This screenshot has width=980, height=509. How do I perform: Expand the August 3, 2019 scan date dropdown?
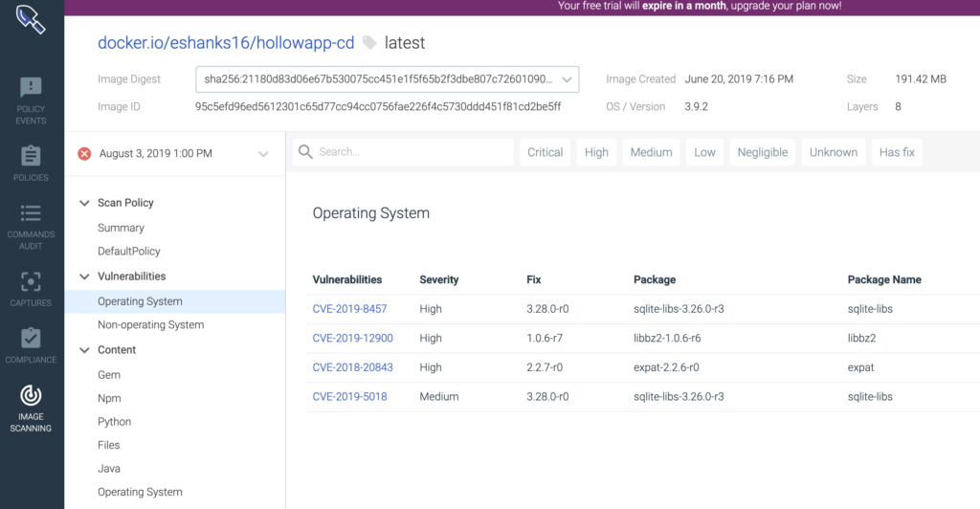[x=263, y=154]
